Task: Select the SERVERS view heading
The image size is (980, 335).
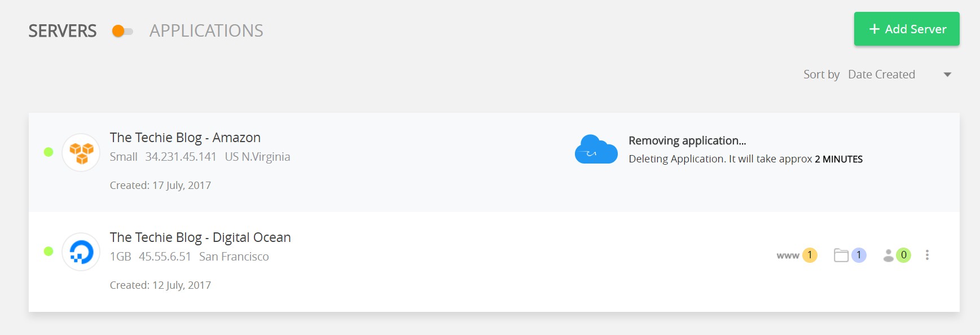Action: point(63,30)
